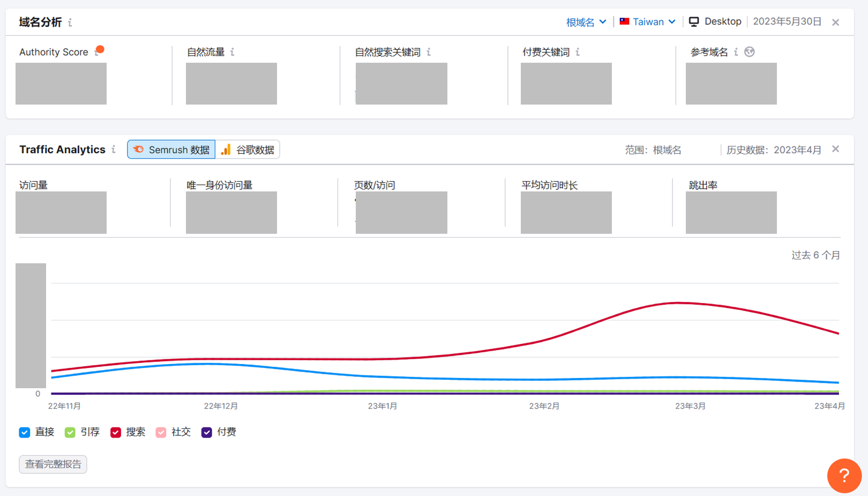Click 23年3月 peak on search line

pos(678,303)
